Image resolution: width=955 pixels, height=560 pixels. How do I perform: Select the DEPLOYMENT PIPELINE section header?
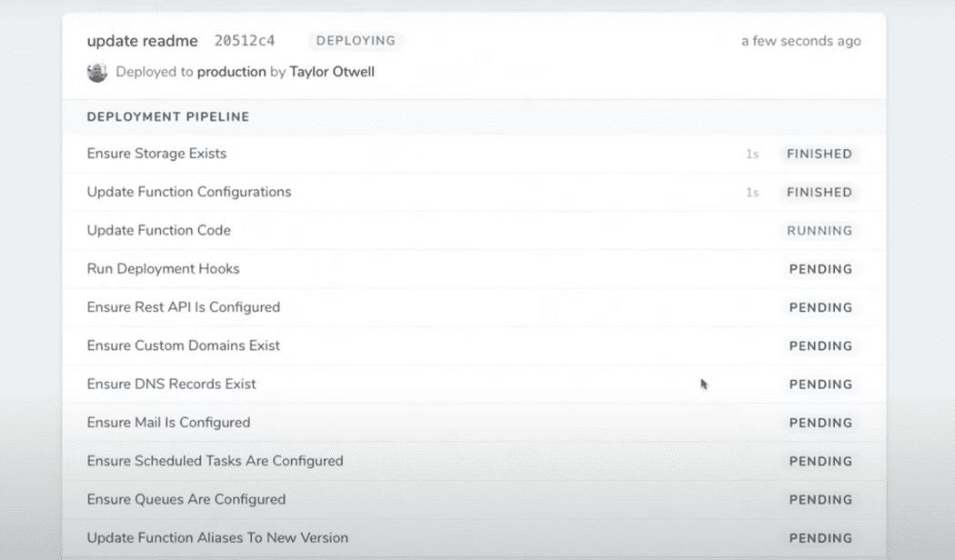(x=167, y=116)
